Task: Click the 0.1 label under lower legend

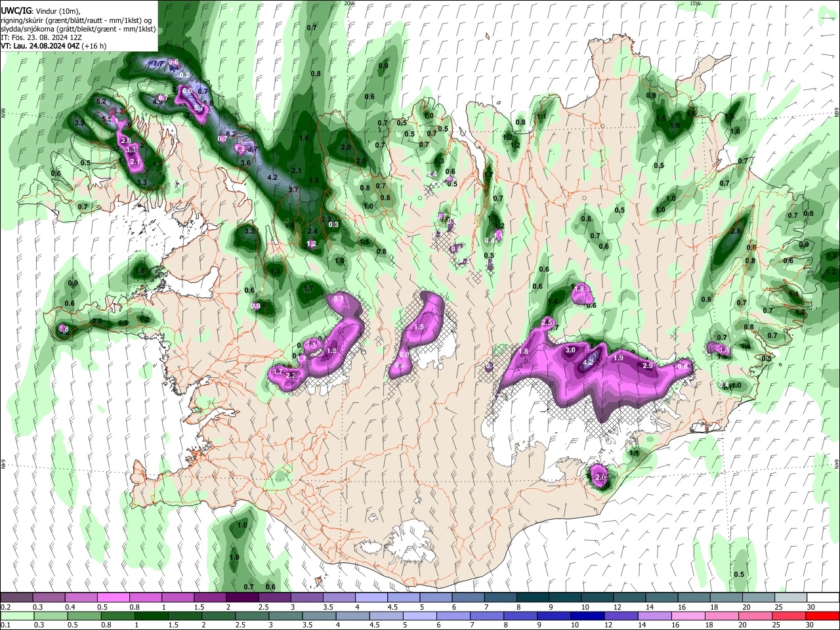Action: [5, 625]
